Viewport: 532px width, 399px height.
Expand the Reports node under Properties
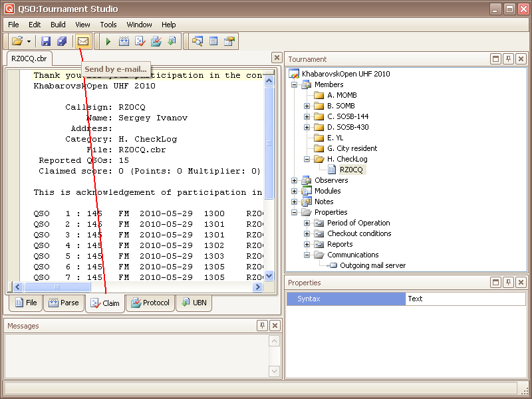[x=307, y=244]
